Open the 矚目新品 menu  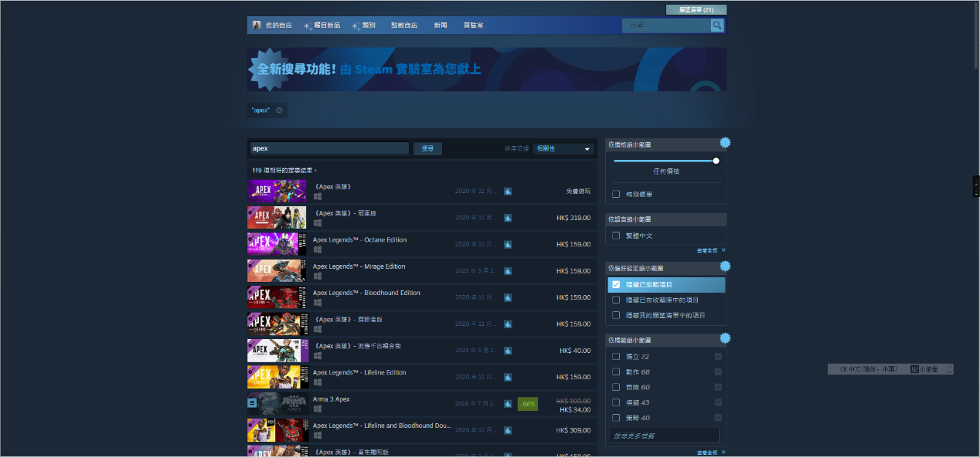tap(322, 25)
